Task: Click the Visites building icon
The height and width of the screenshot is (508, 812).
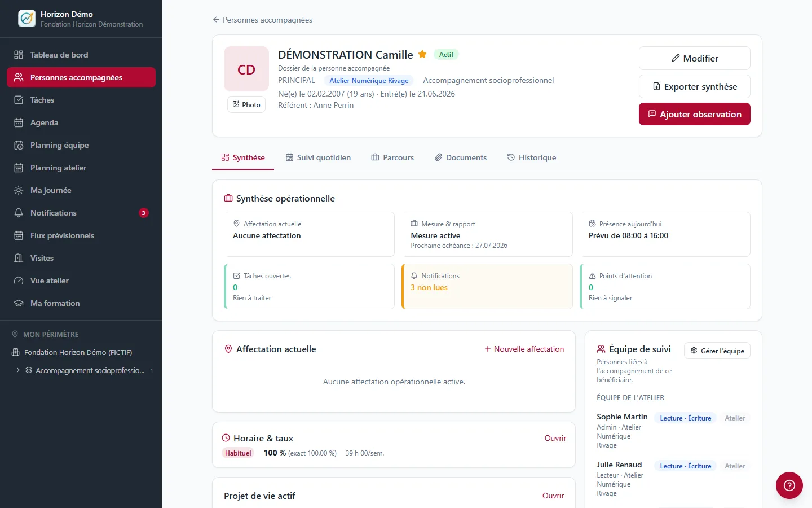Action: tap(19, 258)
